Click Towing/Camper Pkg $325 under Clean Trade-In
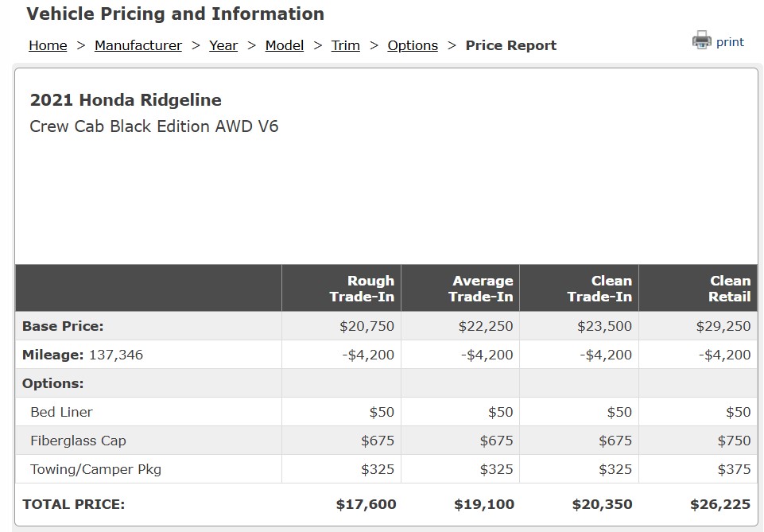Image resolution: width=764 pixels, height=532 pixels. click(x=615, y=470)
